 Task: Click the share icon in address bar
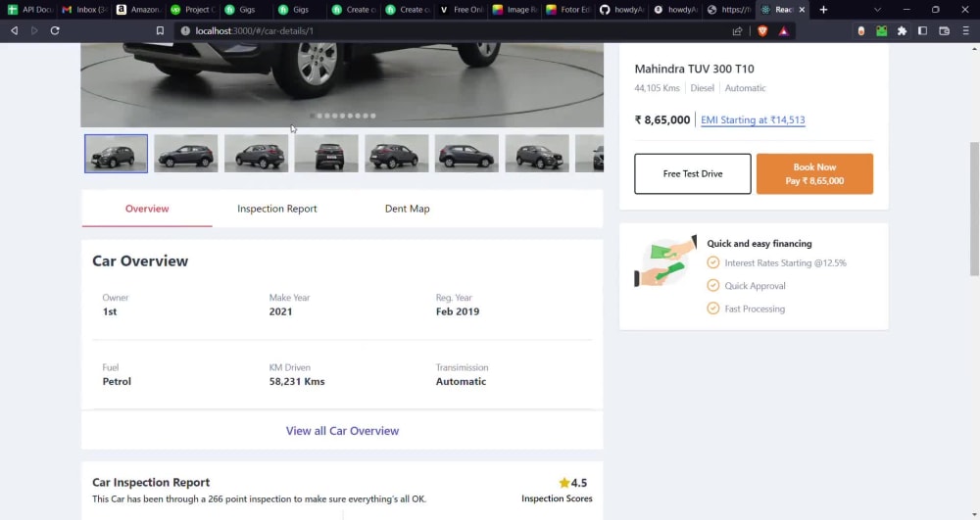click(x=738, y=30)
